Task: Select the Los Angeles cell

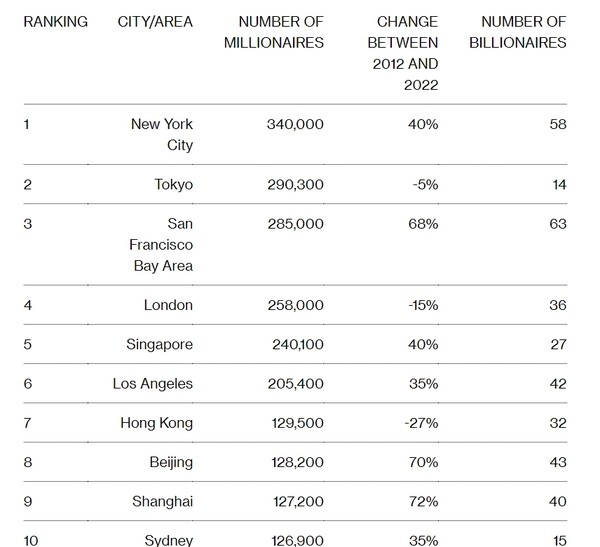Action: [154, 384]
